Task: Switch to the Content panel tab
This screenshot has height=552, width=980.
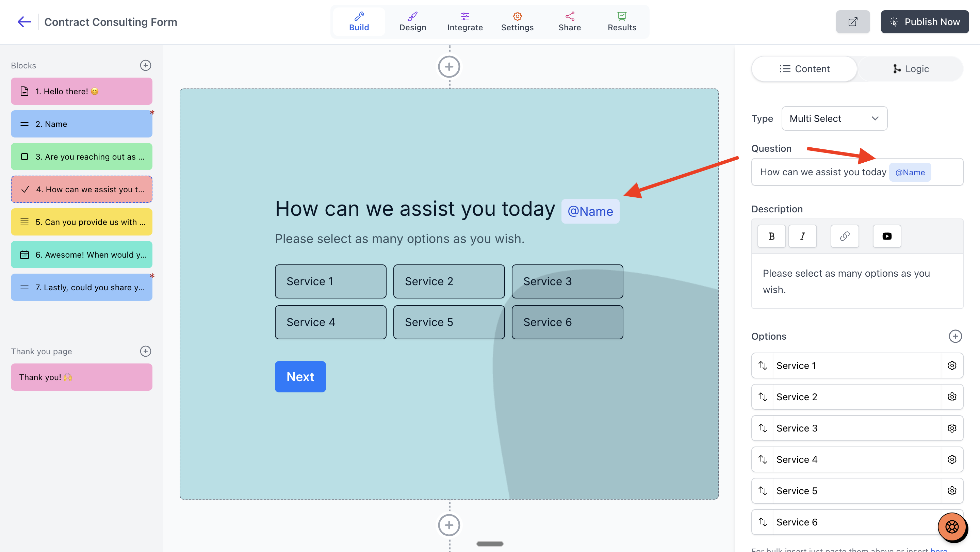Action: [804, 69]
